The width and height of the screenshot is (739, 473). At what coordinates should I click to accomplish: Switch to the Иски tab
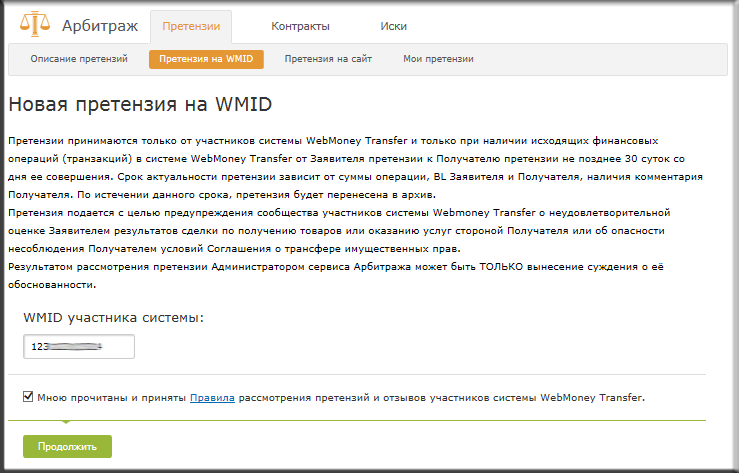394,26
